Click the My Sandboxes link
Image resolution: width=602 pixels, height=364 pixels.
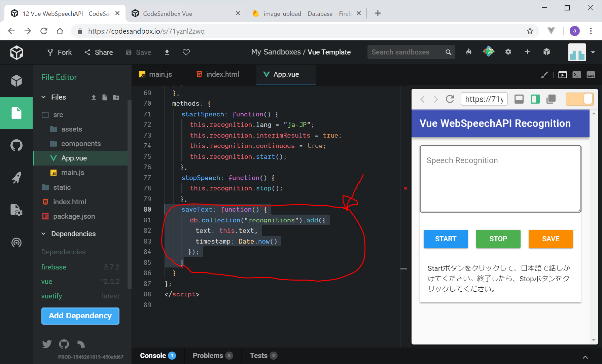point(276,52)
